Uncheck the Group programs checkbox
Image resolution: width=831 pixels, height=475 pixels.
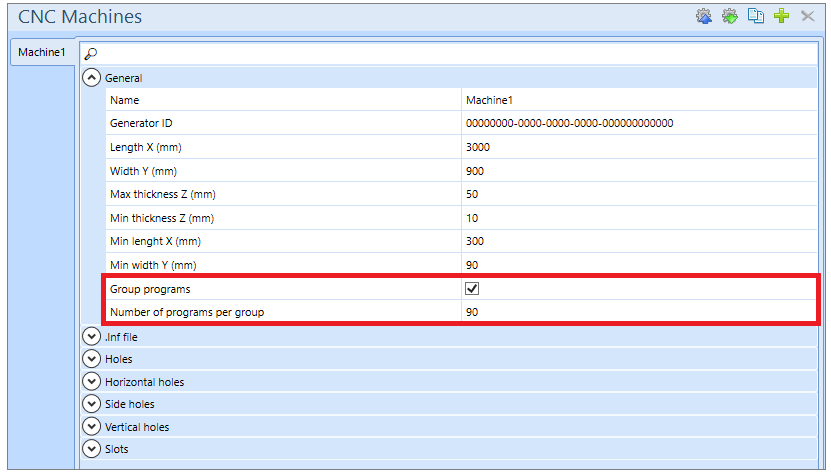[472, 288]
